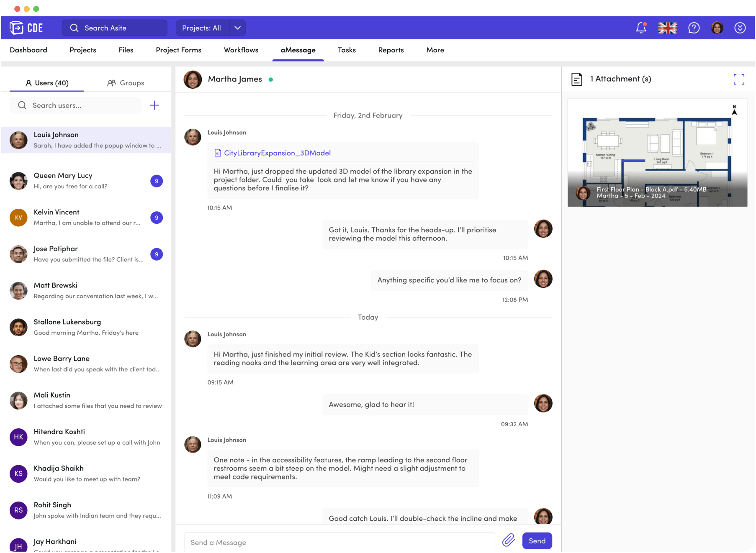
Task: Click the document icon beside CityLibraryExpansion_3DModel
Action: tap(218, 153)
